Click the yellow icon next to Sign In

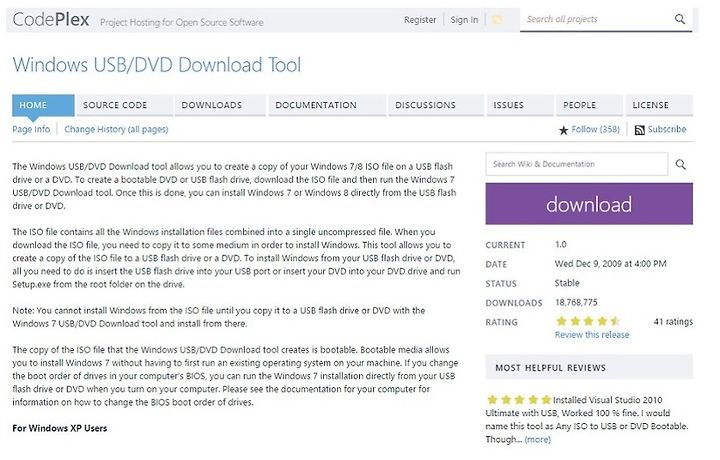click(497, 20)
